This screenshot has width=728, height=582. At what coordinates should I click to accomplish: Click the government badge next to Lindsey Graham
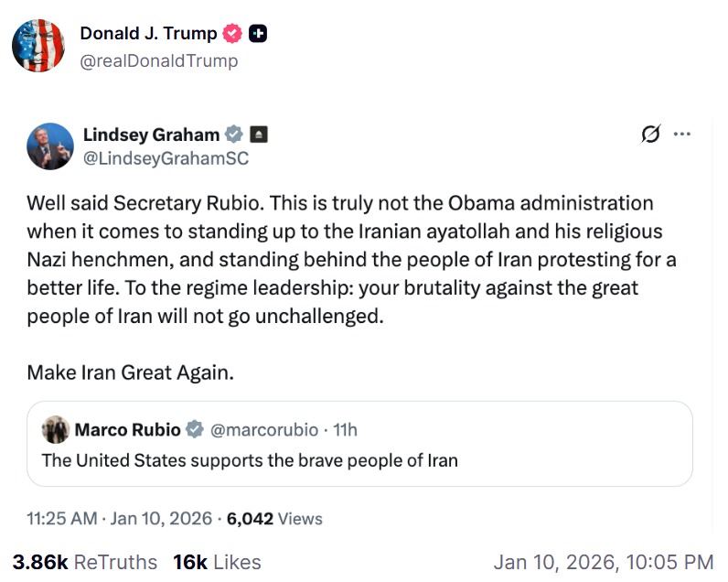click(258, 135)
